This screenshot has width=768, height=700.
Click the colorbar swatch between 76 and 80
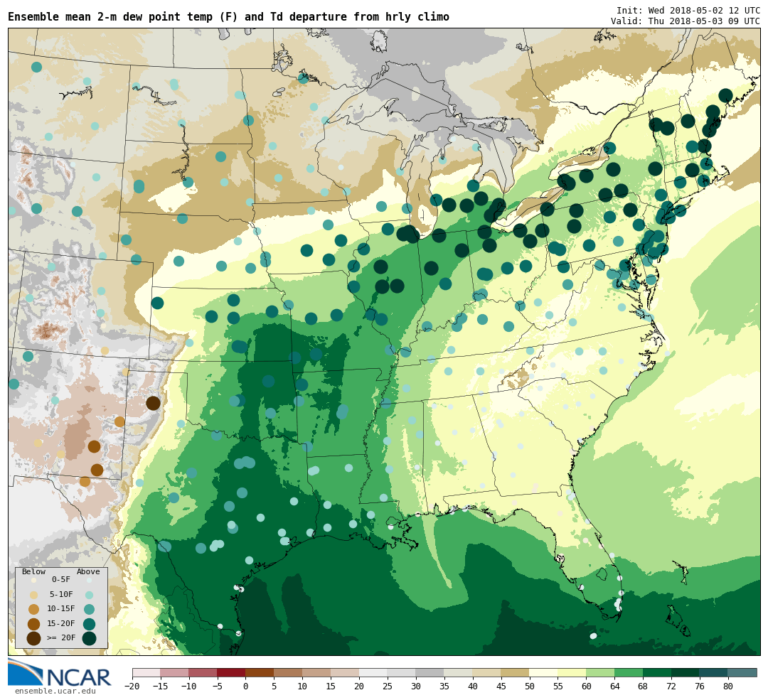click(x=714, y=672)
